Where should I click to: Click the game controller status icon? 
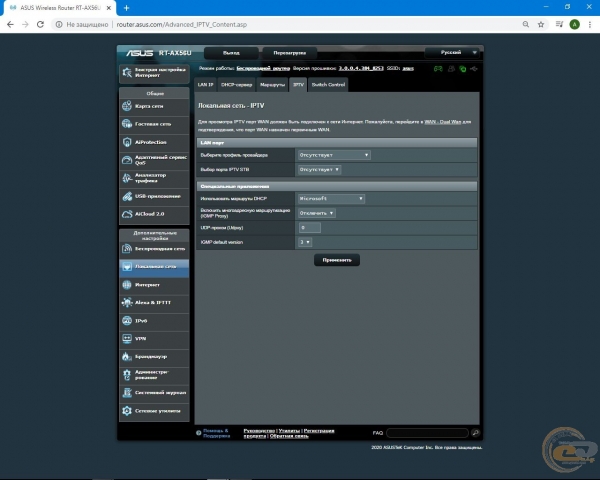(x=438, y=69)
